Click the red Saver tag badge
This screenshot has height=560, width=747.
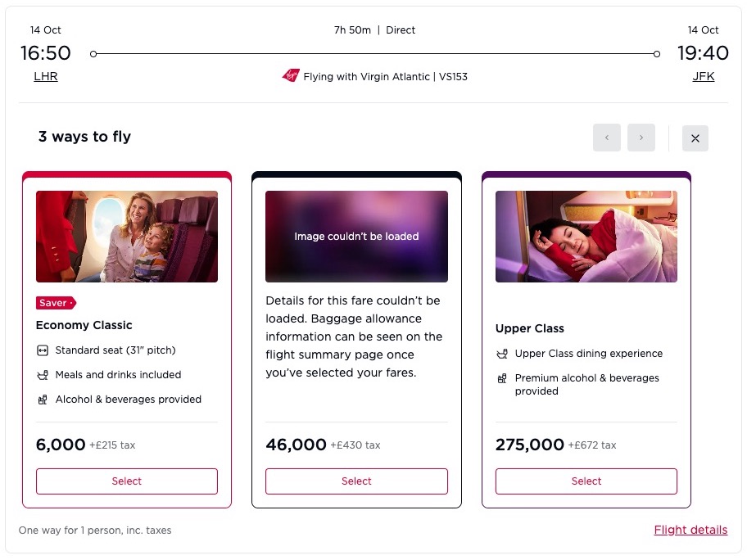[56, 303]
